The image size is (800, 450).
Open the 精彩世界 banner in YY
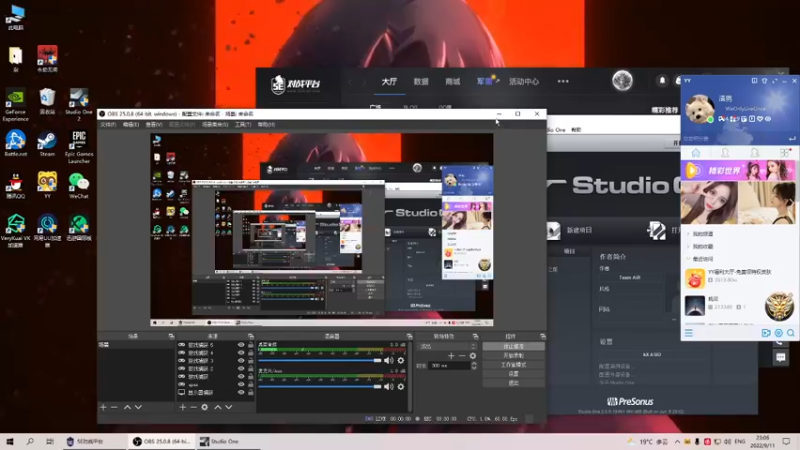738,170
